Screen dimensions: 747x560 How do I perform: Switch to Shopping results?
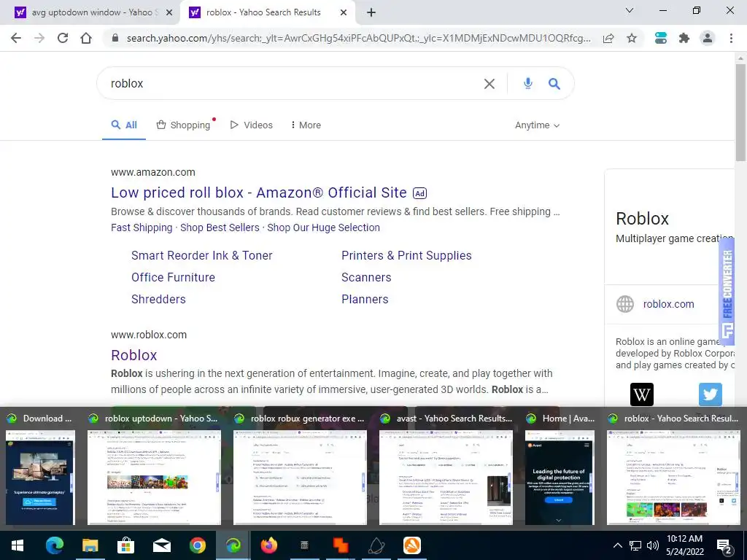[184, 125]
